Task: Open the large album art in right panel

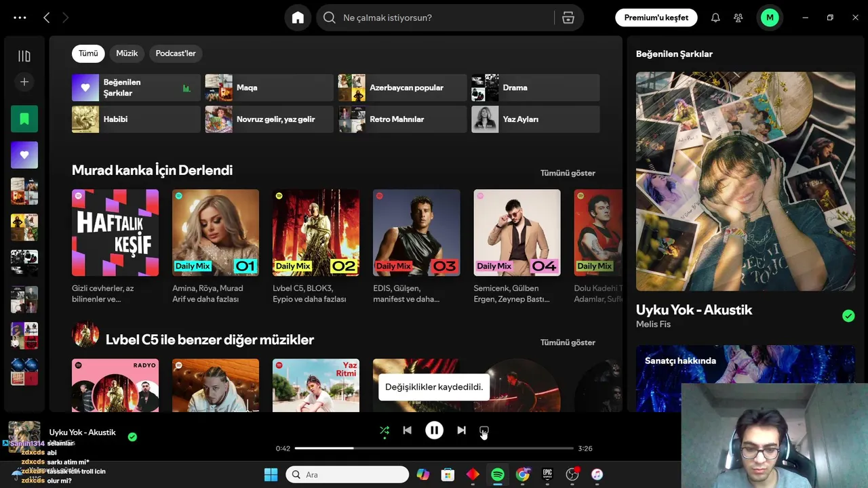Action: pos(745,181)
